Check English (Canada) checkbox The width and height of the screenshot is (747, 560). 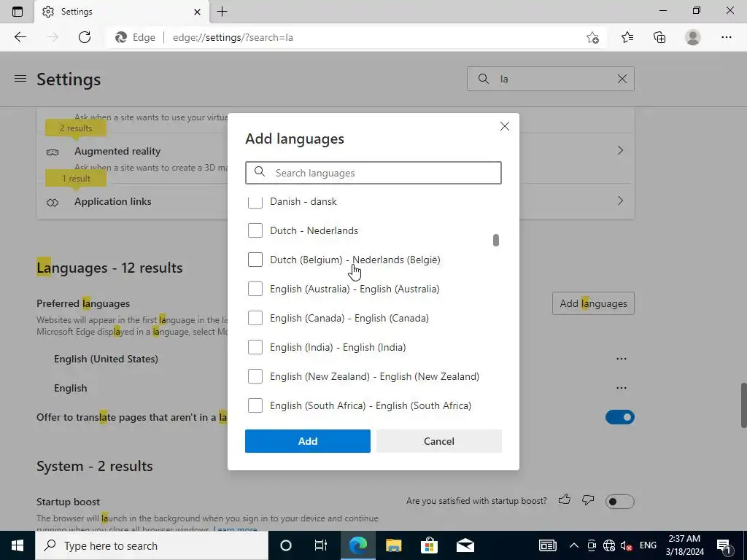pyautogui.click(x=255, y=318)
